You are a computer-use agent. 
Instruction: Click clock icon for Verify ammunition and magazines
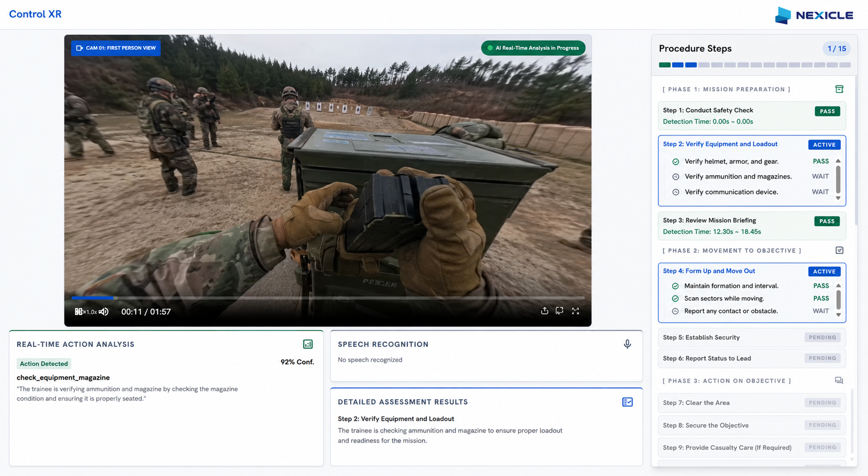[x=676, y=177]
